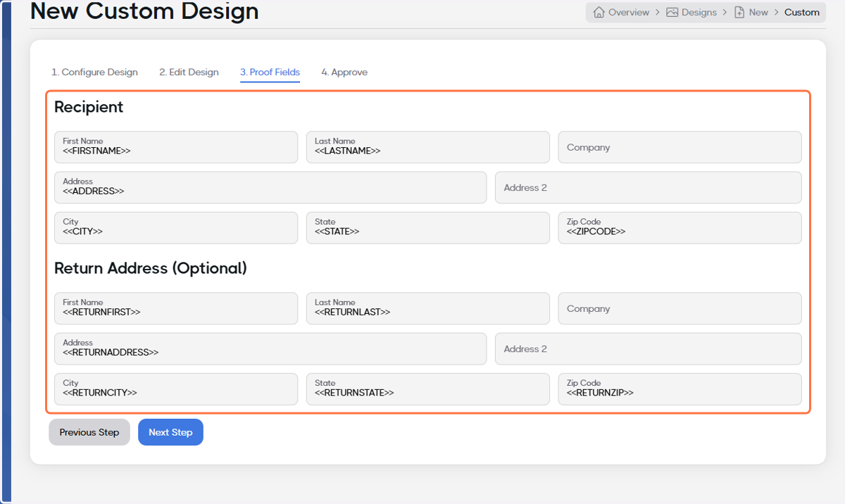
Task: Click the Designs breadcrumb link
Action: point(699,12)
